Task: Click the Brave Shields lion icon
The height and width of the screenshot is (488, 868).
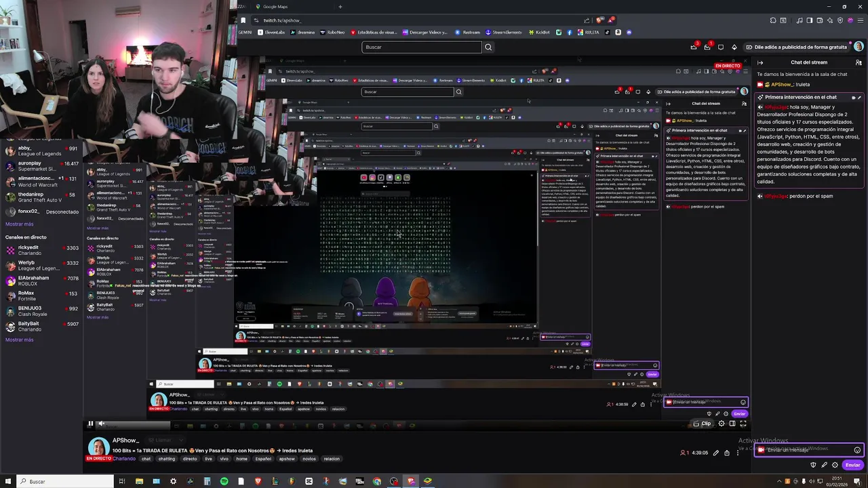Action: click(600, 20)
